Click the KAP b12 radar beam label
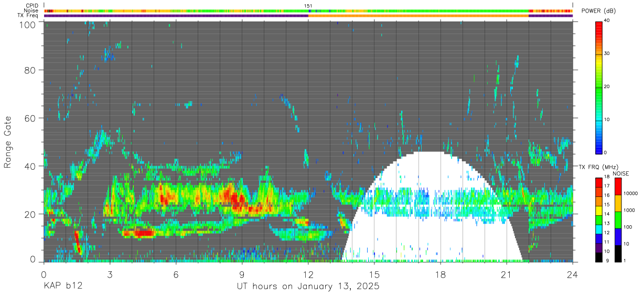 [62, 287]
